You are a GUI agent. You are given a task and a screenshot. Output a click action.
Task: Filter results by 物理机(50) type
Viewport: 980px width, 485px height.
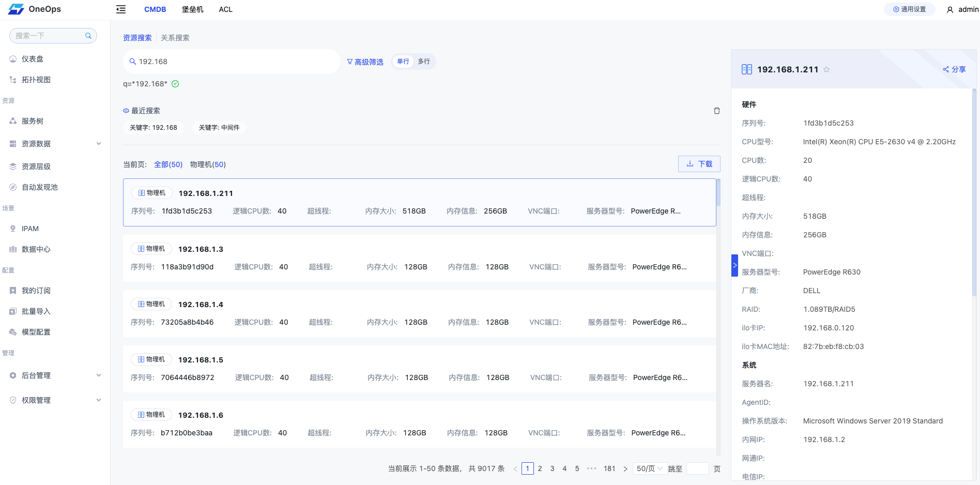208,164
